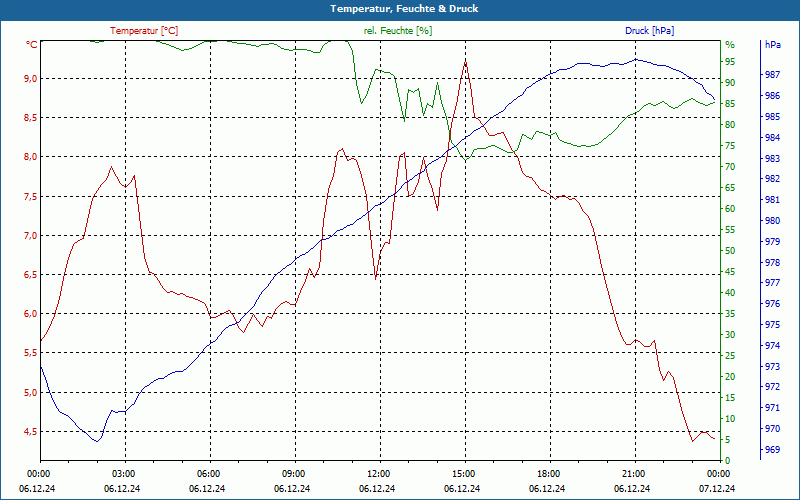Click the green "70" tick on the humidity axis
Viewport: 800px width, 500px height.
click(730, 167)
